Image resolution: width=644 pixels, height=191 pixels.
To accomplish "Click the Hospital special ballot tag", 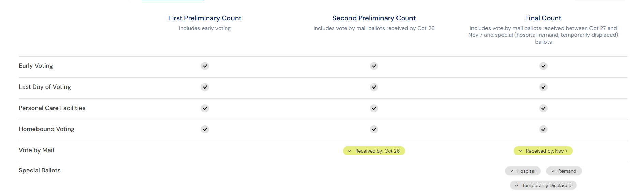I will click(523, 171).
